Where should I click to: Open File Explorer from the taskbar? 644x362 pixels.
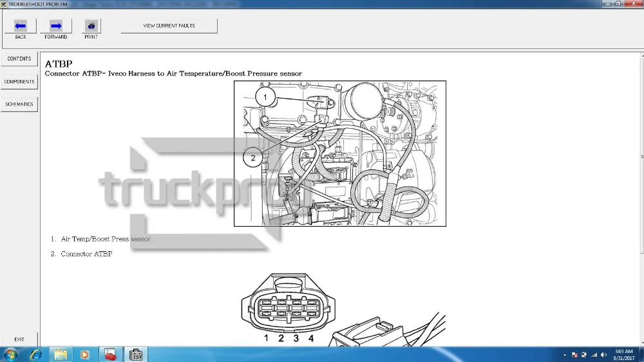pos(61,354)
